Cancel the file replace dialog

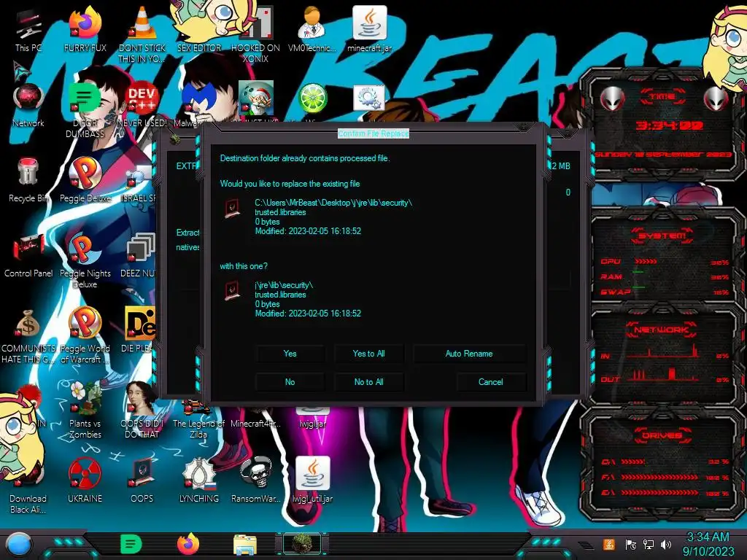(491, 382)
